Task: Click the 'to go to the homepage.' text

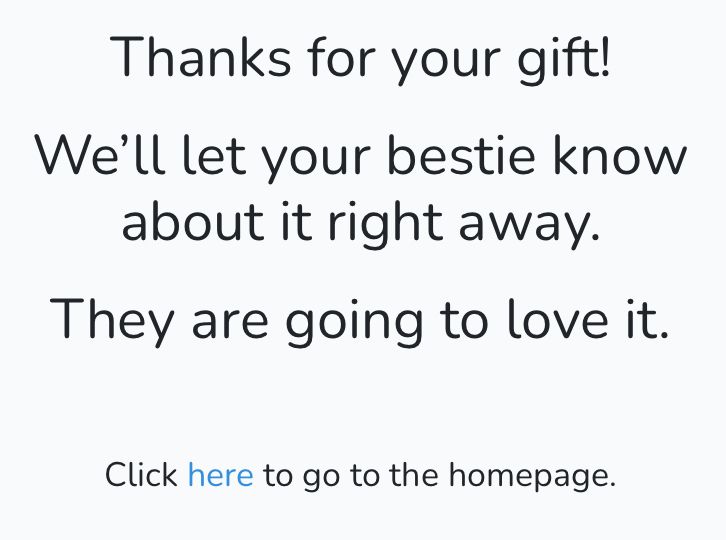Action: click(x=439, y=476)
